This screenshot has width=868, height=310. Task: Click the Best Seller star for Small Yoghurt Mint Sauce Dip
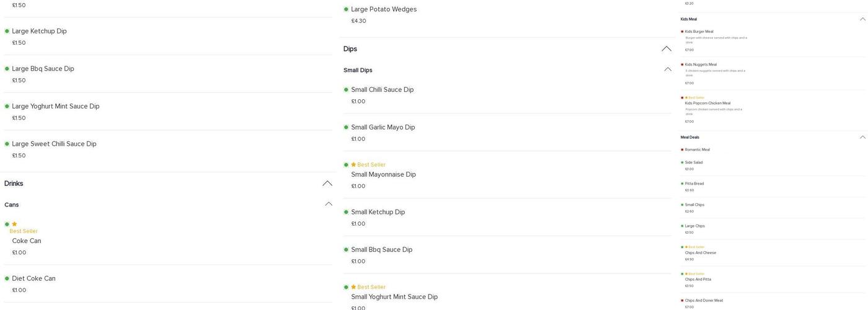click(x=353, y=287)
